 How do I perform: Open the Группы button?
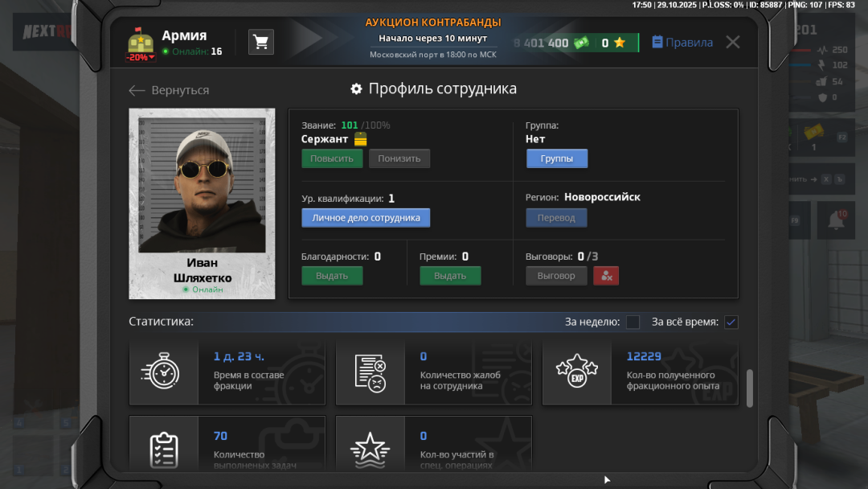pyautogui.click(x=556, y=158)
